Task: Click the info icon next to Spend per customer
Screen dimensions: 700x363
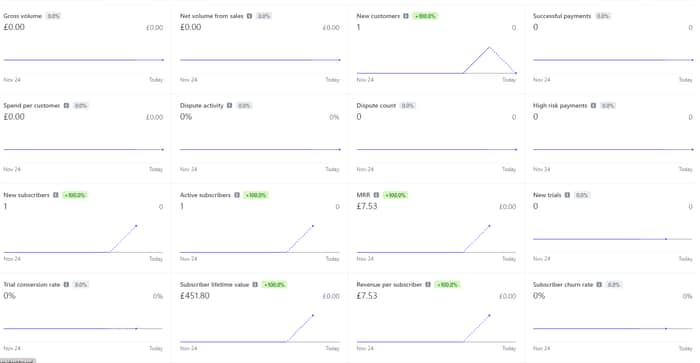Action: click(66, 106)
